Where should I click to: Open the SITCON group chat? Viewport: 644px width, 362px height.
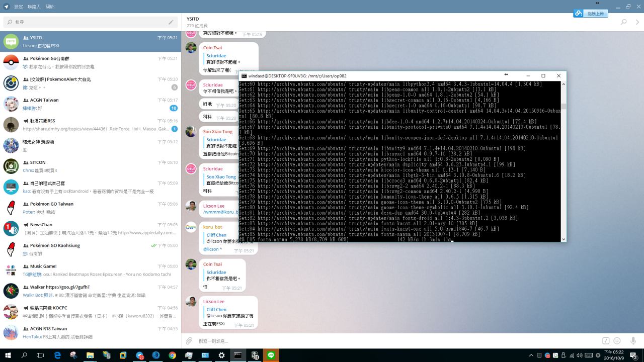pyautogui.click(x=91, y=166)
